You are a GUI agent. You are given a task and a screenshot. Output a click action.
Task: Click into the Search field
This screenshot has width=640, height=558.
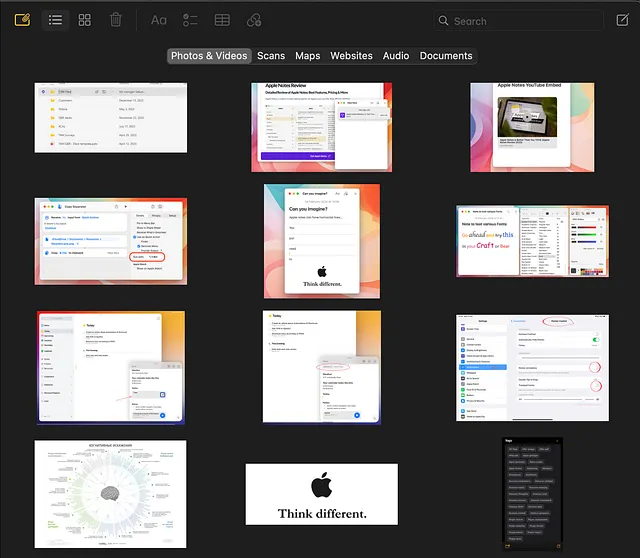click(x=518, y=20)
